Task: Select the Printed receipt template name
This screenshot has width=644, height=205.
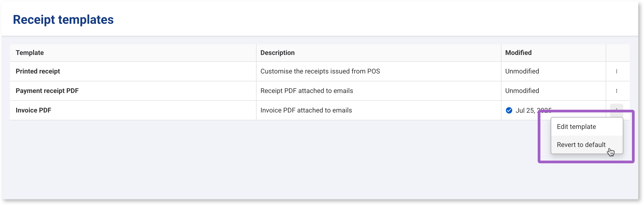Action: [38, 71]
